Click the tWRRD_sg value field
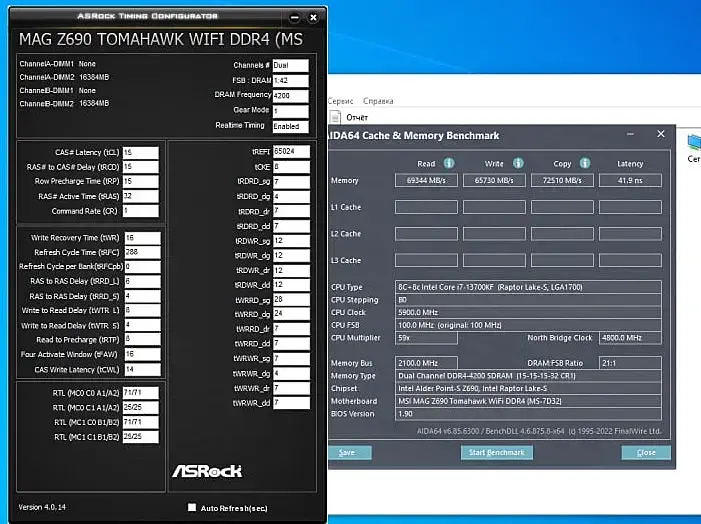This screenshot has height=524, width=701. click(x=291, y=300)
